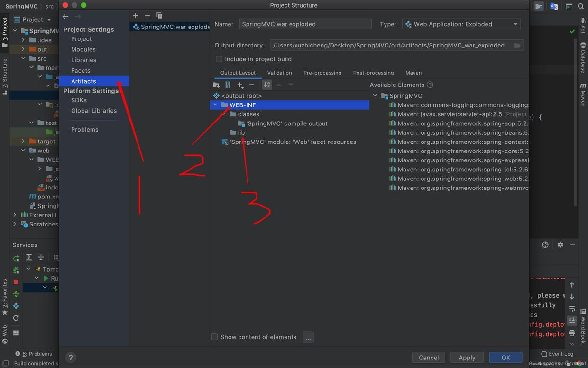Screen dimensions: 588x368
Task: Expand the target folder in Project tree
Action: pos(23,142)
